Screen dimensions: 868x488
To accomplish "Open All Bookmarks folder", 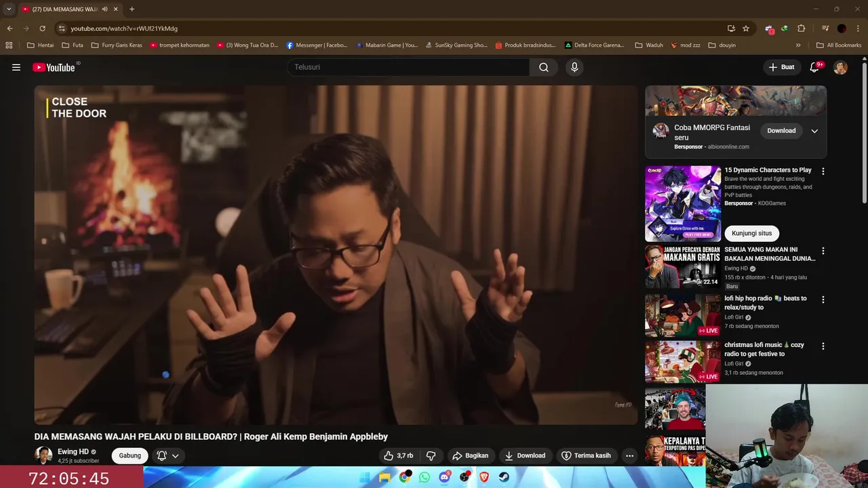I will click(x=839, y=45).
